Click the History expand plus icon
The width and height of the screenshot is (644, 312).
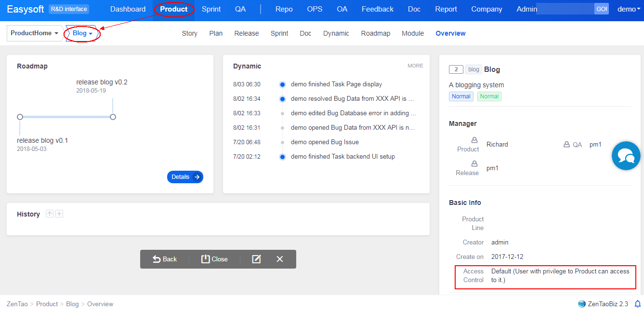(59, 214)
